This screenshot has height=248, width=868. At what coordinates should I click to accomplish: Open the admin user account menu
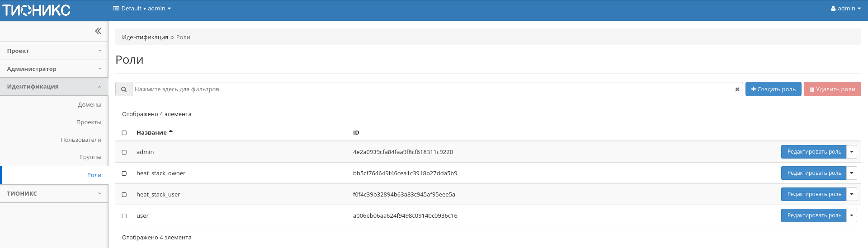click(845, 9)
